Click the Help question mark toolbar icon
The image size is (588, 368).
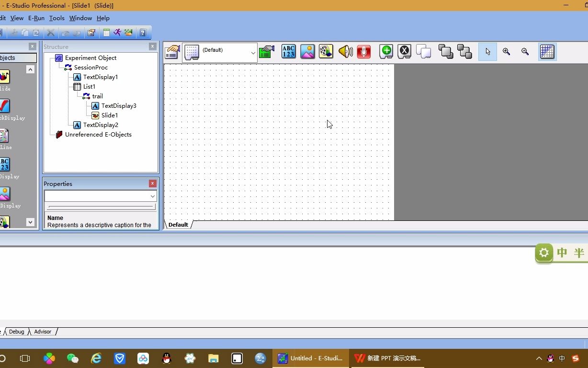[x=143, y=33]
